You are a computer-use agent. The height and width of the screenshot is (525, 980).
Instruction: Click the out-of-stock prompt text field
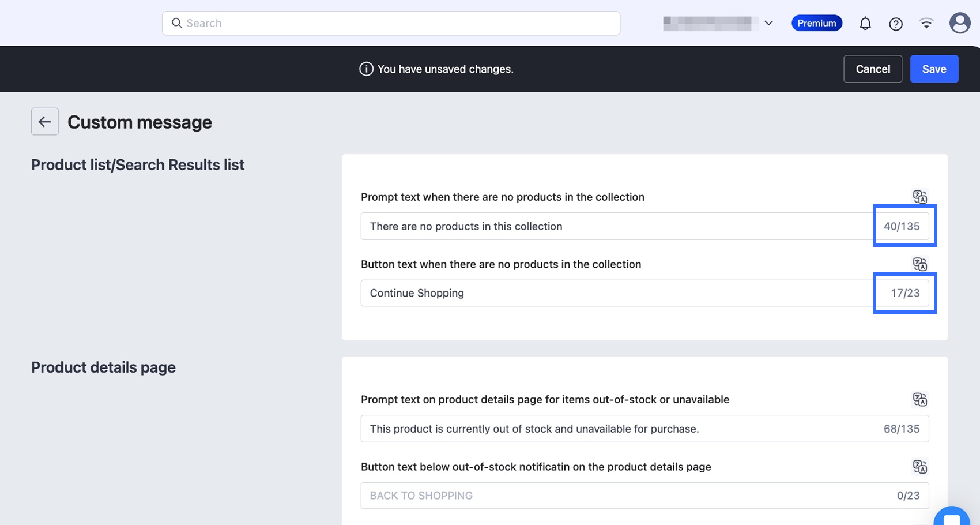click(617, 429)
